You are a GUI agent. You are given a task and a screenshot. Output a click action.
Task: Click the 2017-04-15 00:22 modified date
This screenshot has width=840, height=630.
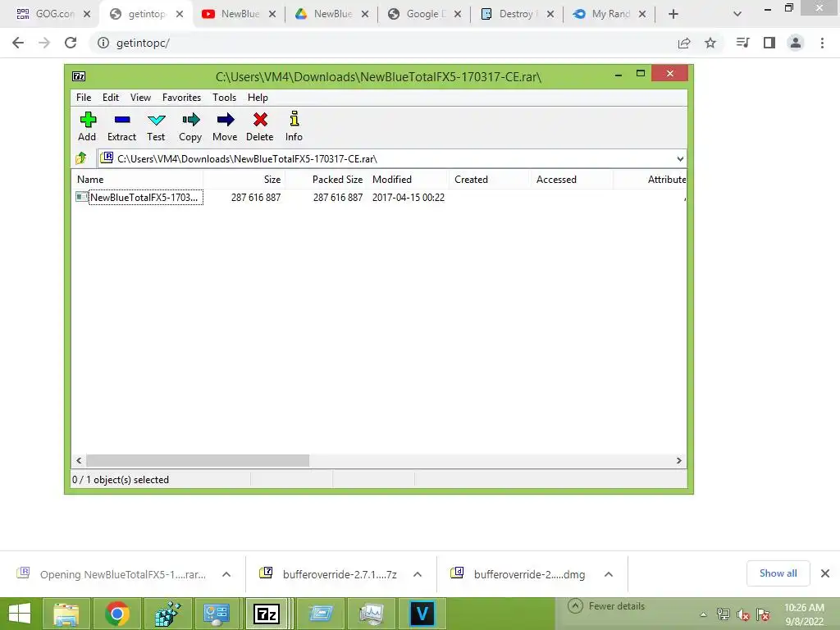pos(409,197)
